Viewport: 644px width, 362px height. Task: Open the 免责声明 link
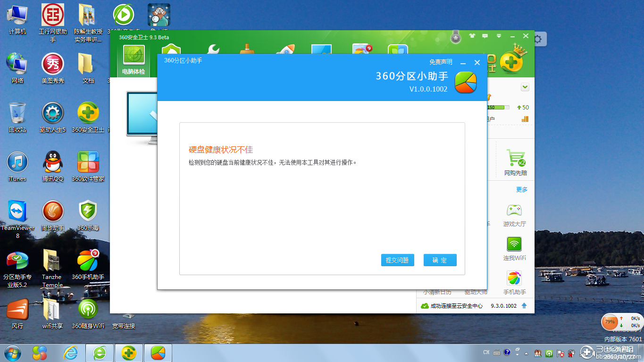[x=441, y=62]
